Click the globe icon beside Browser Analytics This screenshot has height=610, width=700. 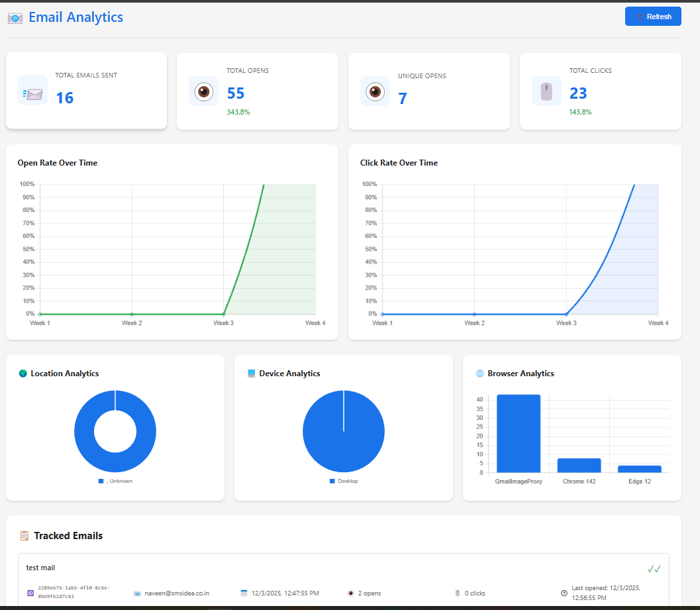(478, 373)
